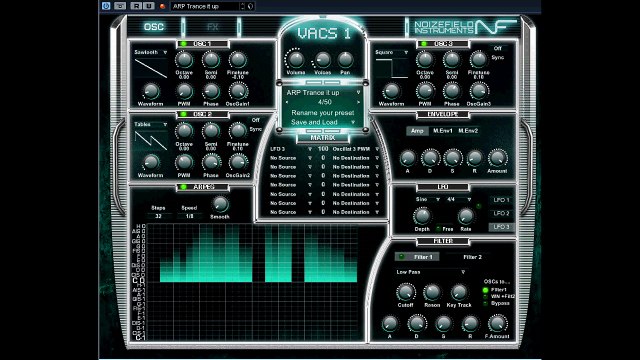Toggle the OSC 2 green power LED
Viewport: 640px width, 360px height.
click(183, 114)
